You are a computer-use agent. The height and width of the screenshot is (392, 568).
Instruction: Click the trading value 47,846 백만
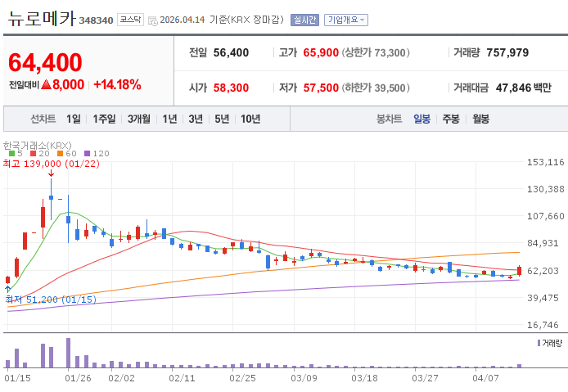coord(524,88)
